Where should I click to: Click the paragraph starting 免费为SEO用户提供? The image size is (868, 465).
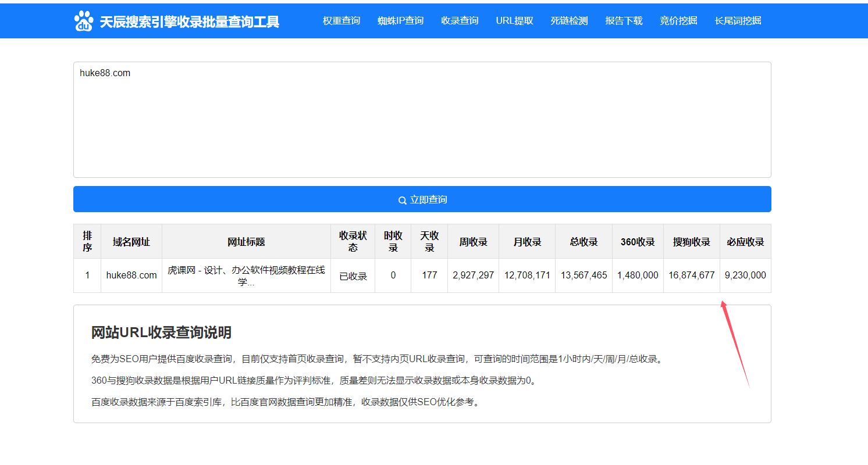click(378, 359)
